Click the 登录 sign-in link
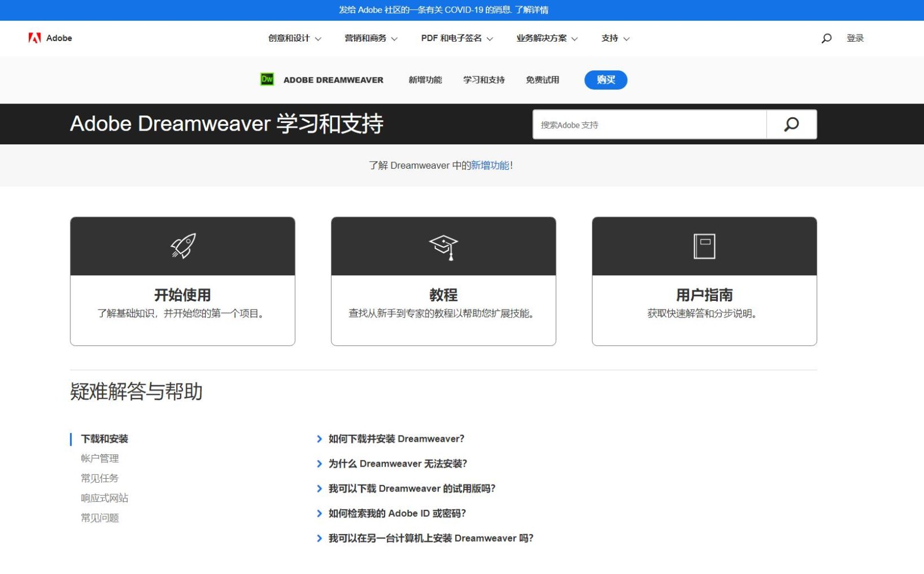This screenshot has width=924, height=574. (855, 38)
